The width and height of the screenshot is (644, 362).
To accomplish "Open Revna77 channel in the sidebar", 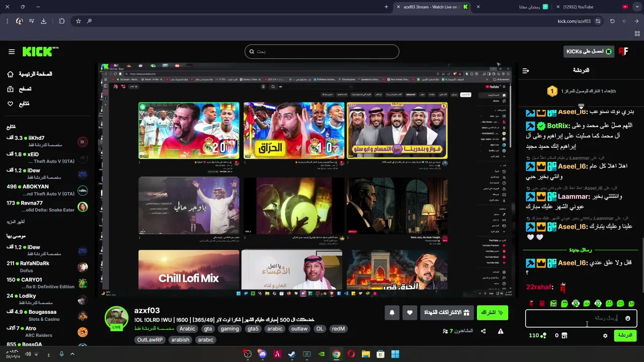I will [x=47, y=207].
